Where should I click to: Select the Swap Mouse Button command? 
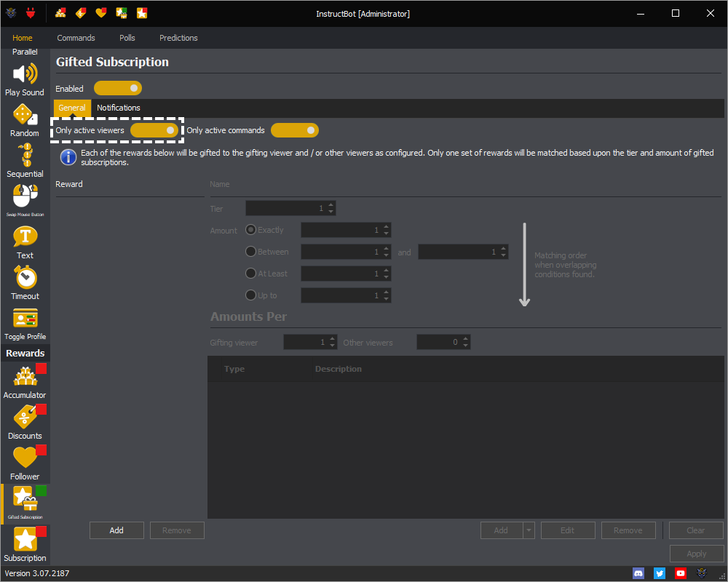[x=25, y=201]
